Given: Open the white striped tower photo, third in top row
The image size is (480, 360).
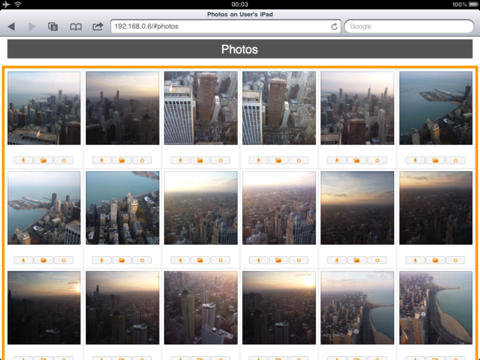Looking at the screenshot, I should pyautogui.click(x=201, y=108).
